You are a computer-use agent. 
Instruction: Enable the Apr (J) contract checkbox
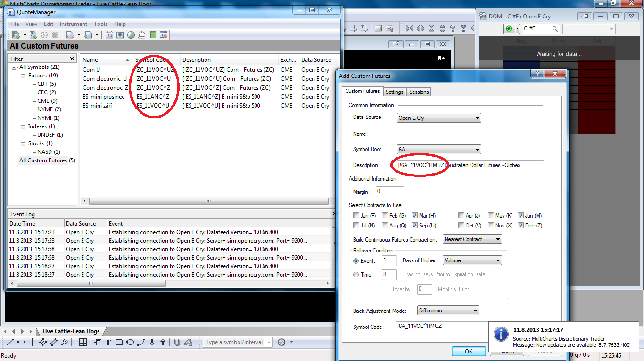[461, 216]
